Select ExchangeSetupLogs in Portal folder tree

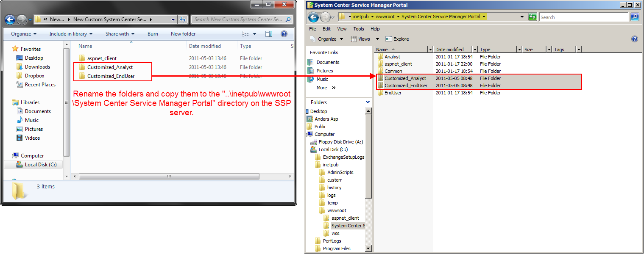(x=339, y=157)
